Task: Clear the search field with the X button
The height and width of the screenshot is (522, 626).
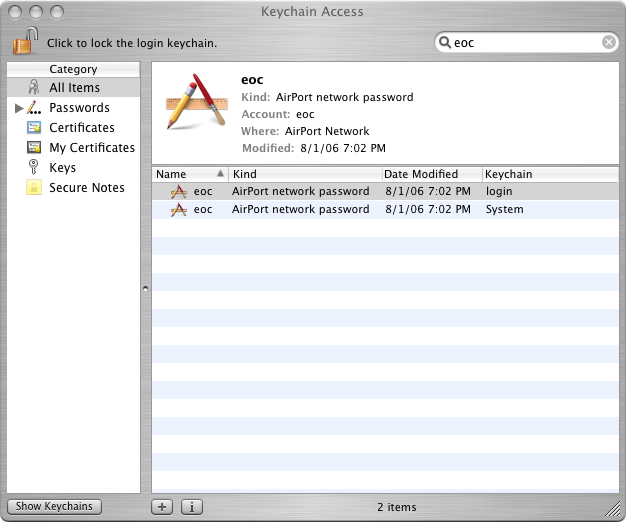Action: [x=608, y=42]
